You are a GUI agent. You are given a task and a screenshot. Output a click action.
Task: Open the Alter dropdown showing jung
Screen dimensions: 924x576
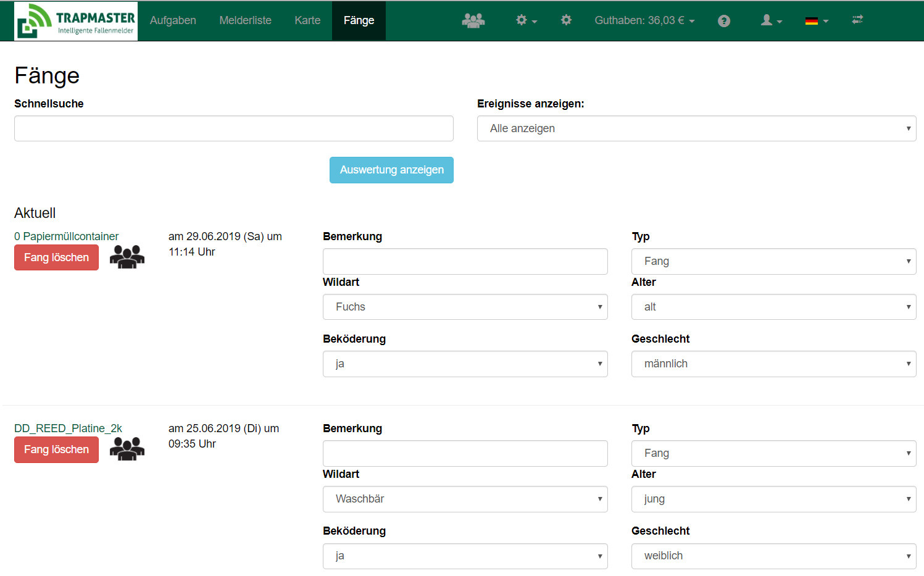tap(774, 499)
